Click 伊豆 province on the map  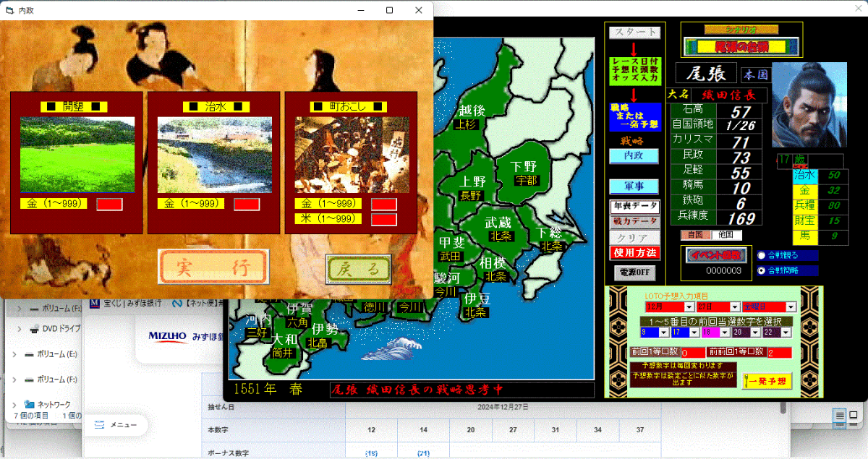coord(477,298)
